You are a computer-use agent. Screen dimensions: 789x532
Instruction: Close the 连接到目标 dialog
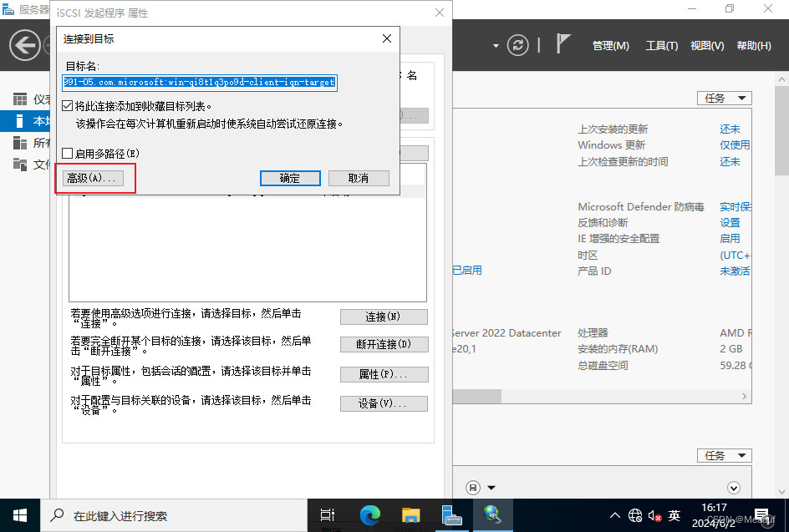[386, 38]
